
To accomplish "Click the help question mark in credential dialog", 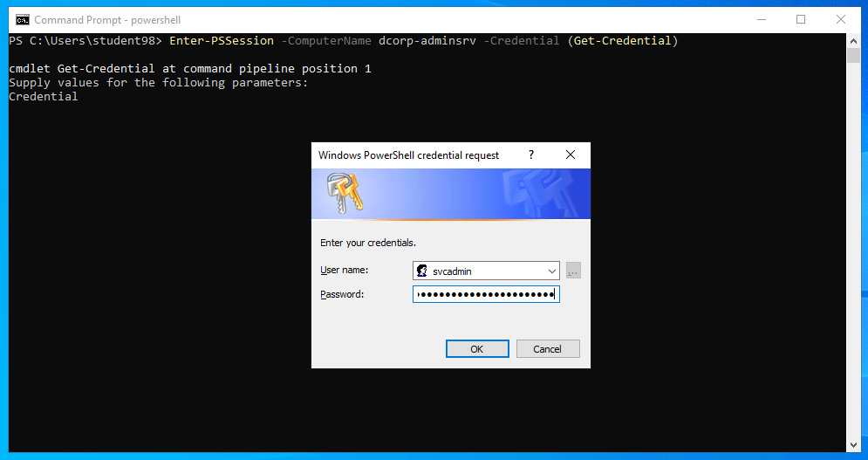I will click(531, 154).
